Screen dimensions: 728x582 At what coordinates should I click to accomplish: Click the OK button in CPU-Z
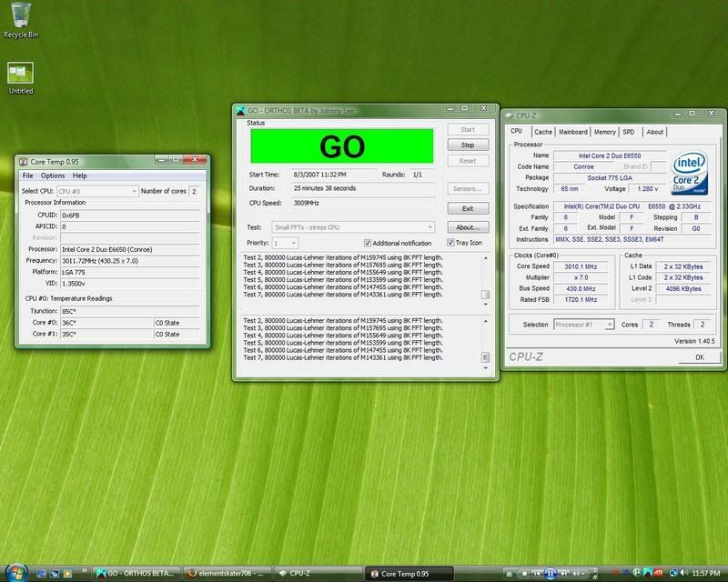tap(699, 357)
